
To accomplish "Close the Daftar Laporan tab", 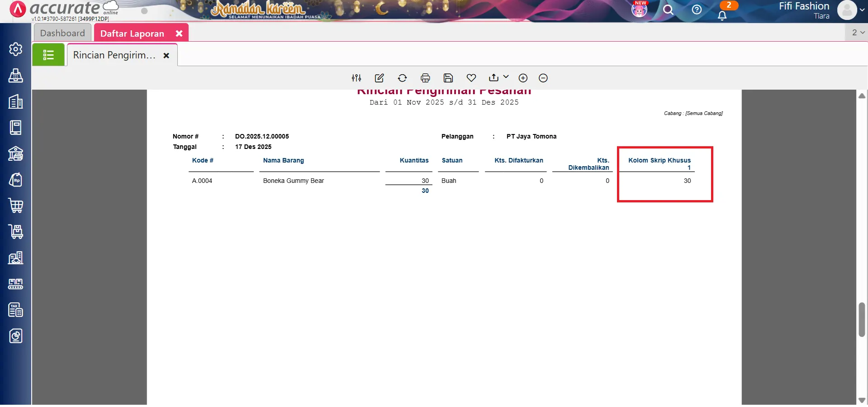I will click(x=179, y=34).
